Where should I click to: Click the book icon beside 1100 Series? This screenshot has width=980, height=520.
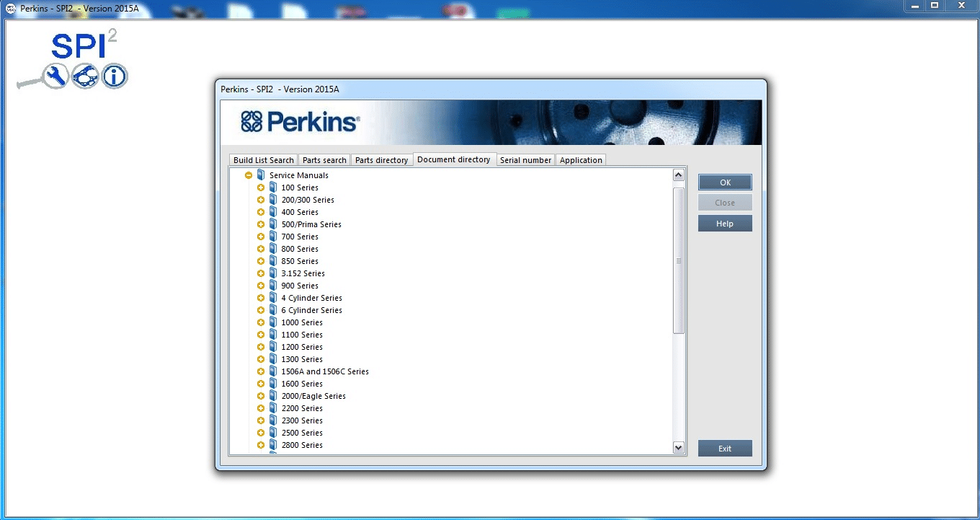[x=273, y=335]
